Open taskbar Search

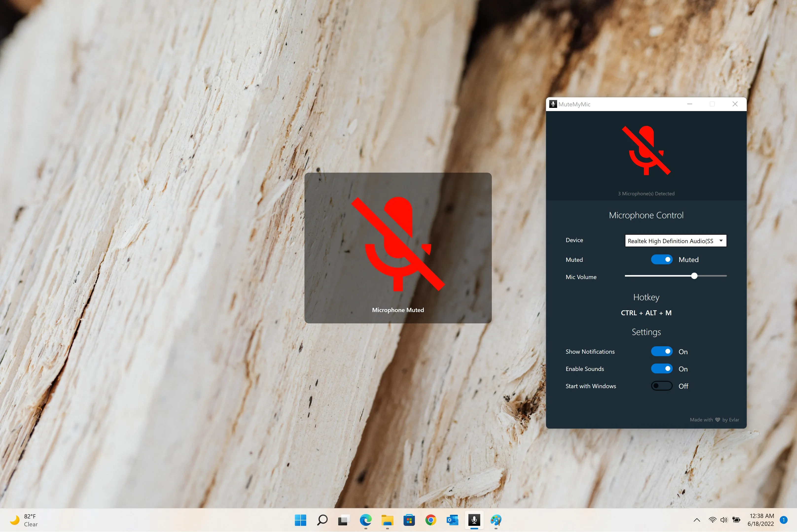click(322, 520)
